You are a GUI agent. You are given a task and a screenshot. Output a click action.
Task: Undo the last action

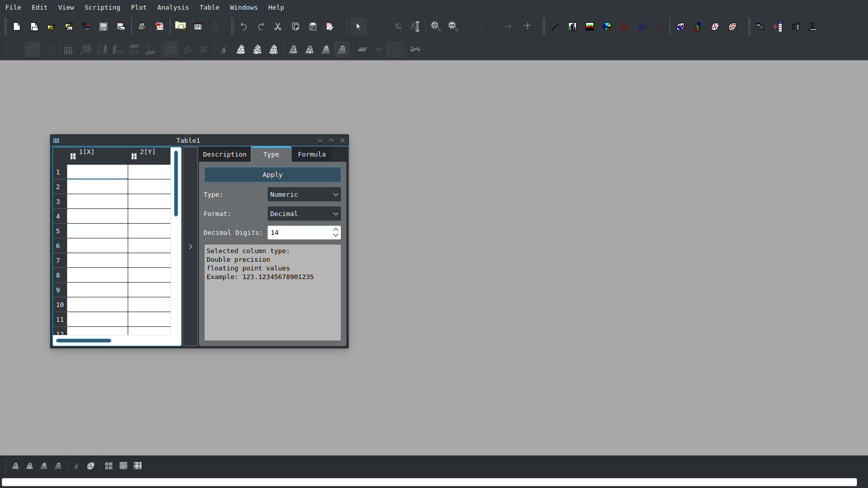point(243,26)
